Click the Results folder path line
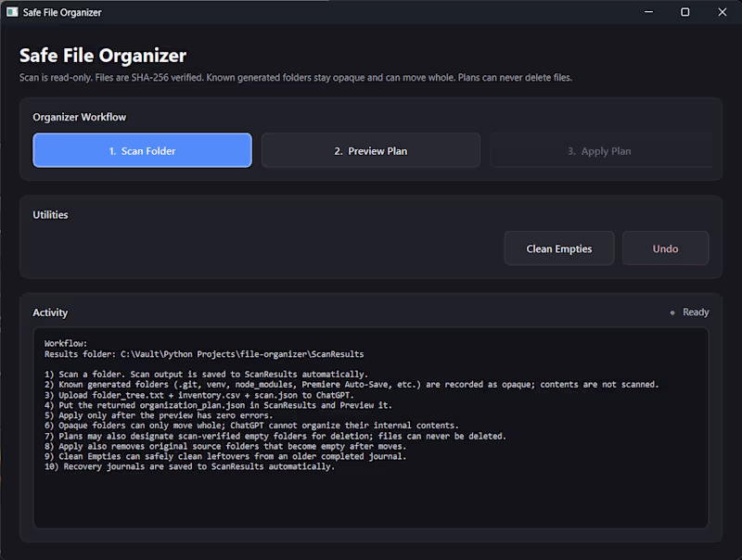Image resolution: width=742 pixels, height=560 pixels. pos(204,354)
